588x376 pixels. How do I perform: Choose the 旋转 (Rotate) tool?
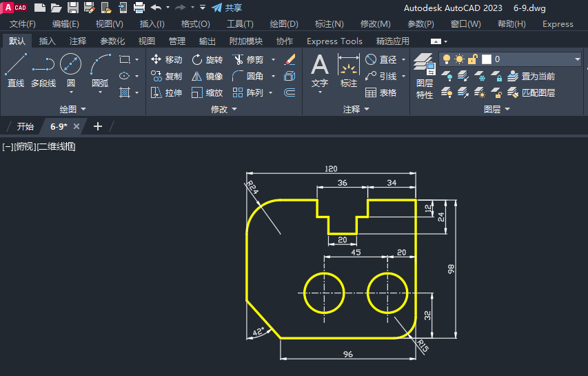(x=207, y=60)
